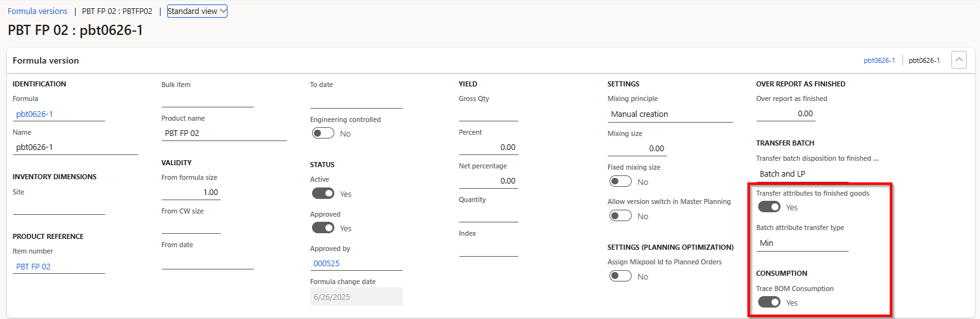Disable the Approved toggle
This screenshot has width=980, height=319.
323,227
